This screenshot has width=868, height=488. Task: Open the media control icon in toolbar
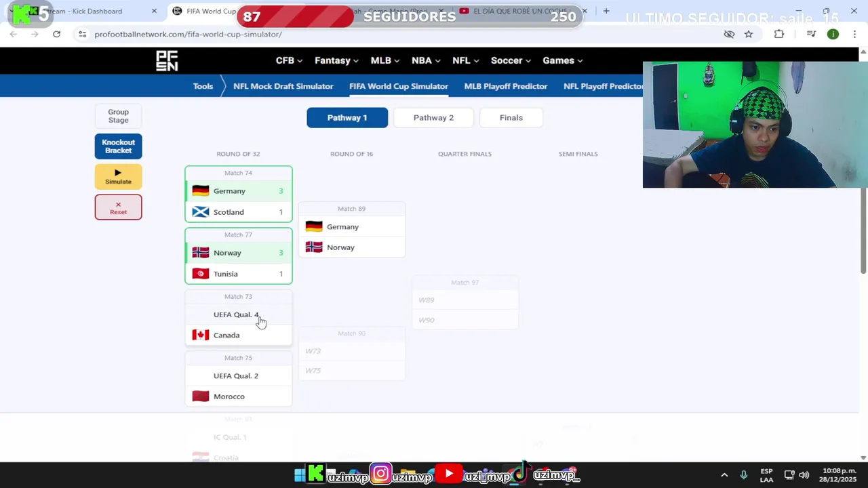pyautogui.click(x=811, y=34)
